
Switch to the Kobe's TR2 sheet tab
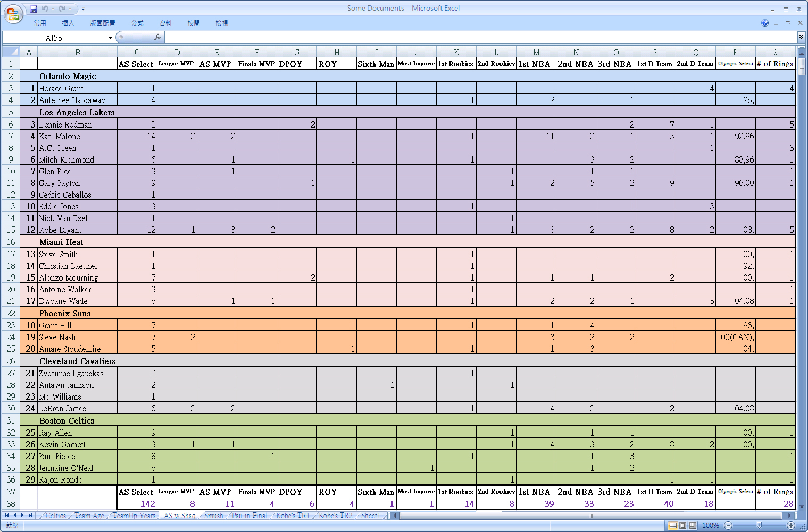tap(335, 516)
